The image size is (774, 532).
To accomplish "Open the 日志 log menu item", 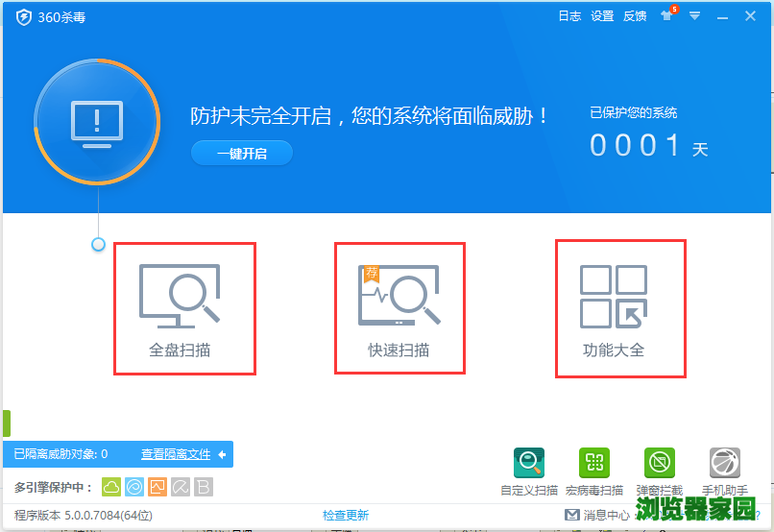I will pos(569,16).
